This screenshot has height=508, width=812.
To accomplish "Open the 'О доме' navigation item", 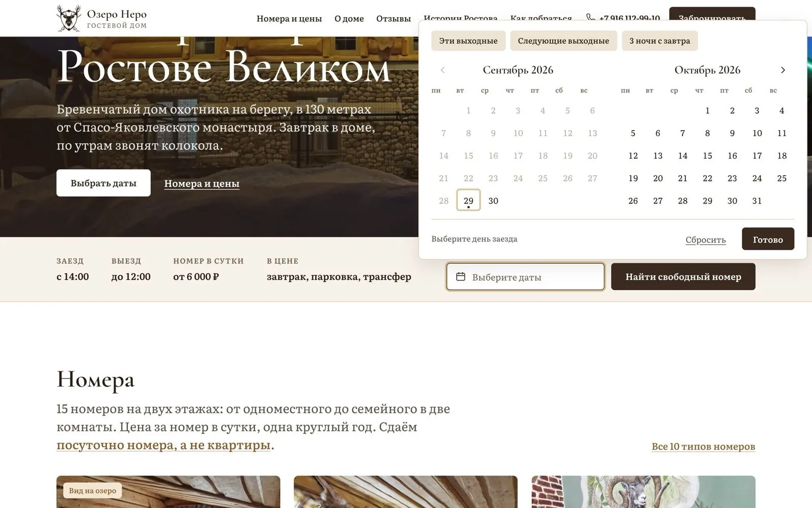I will pos(349,19).
